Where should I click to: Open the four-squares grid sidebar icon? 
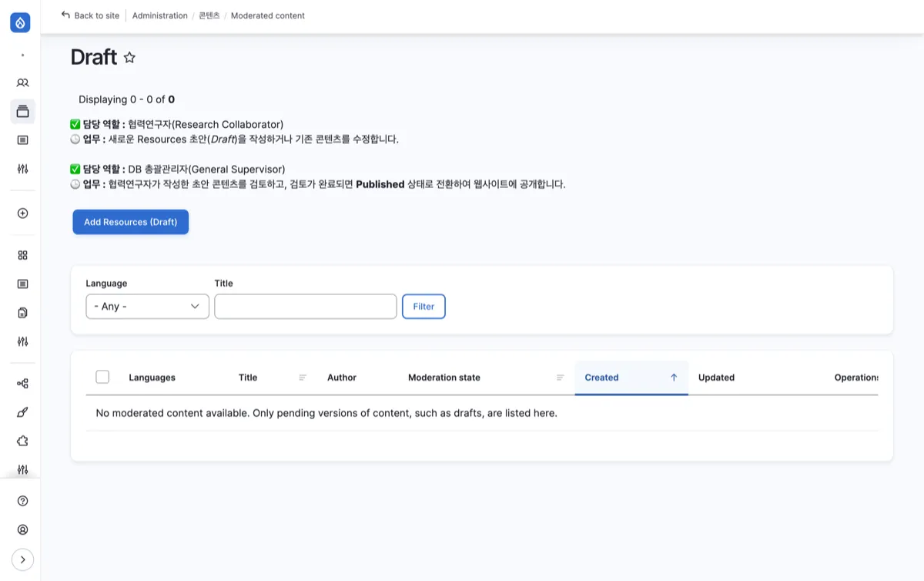coord(22,255)
